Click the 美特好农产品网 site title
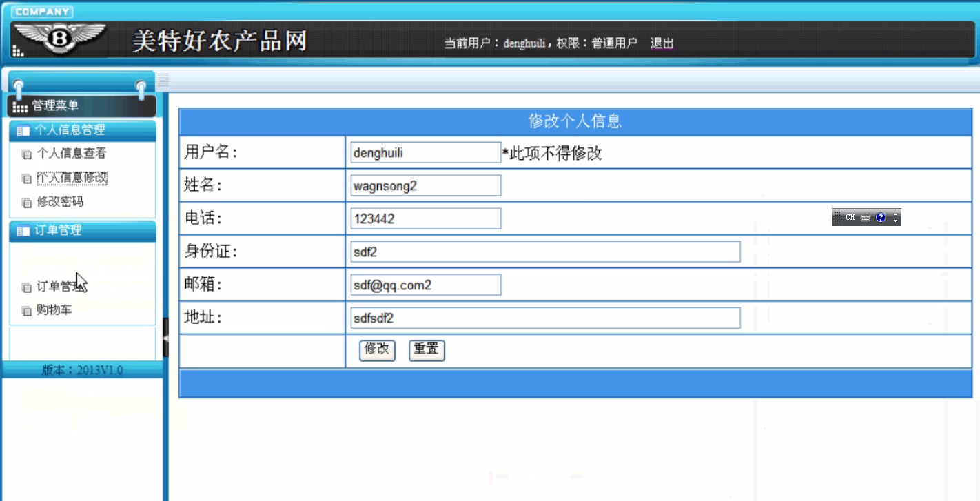Image resolution: width=980 pixels, height=501 pixels. click(219, 41)
